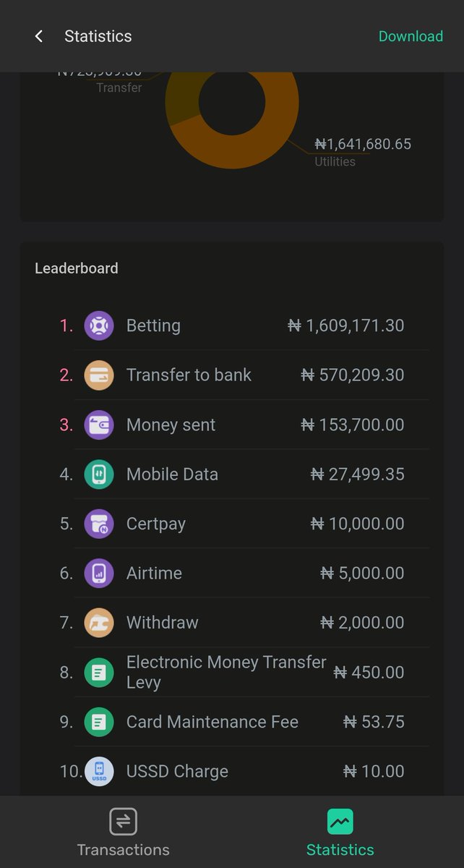
Task: Download the statistics report
Action: 411,36
